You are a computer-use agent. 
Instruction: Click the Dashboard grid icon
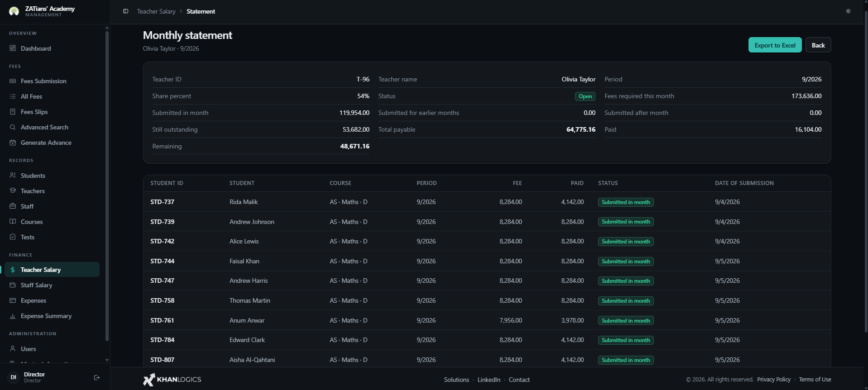click(x=13, y=48)
